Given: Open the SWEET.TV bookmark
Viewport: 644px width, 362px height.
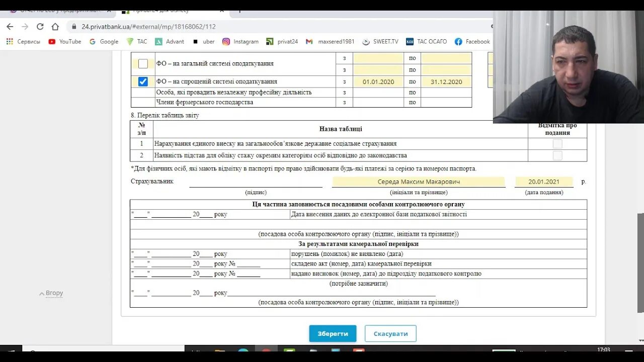Looking at the screenshot, I should point(380,42).
